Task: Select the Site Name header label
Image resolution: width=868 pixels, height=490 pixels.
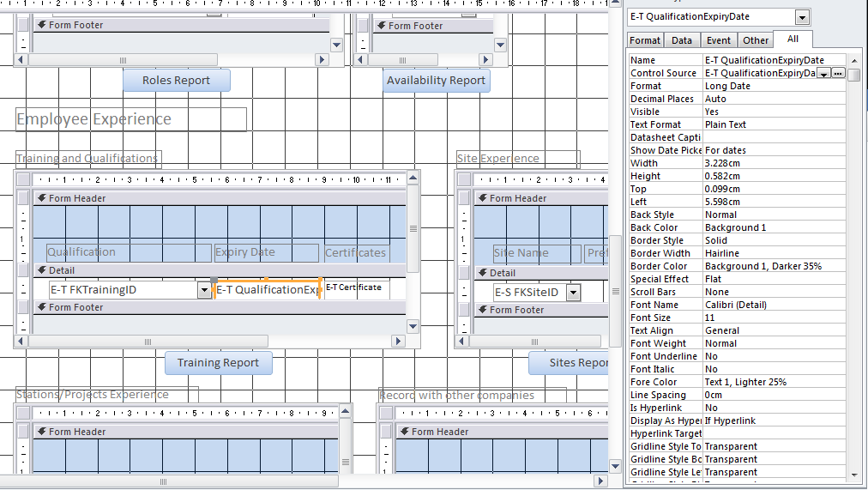Action: [x=537, y=253]
